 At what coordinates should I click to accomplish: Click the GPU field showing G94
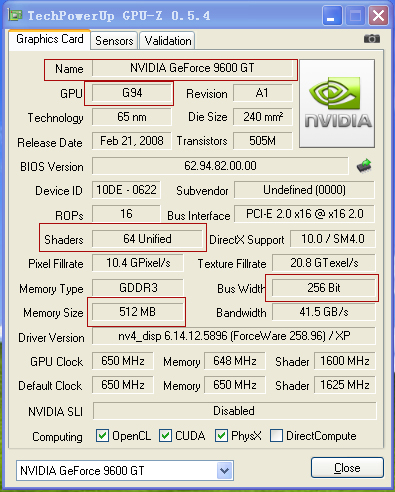pos(132,93)
